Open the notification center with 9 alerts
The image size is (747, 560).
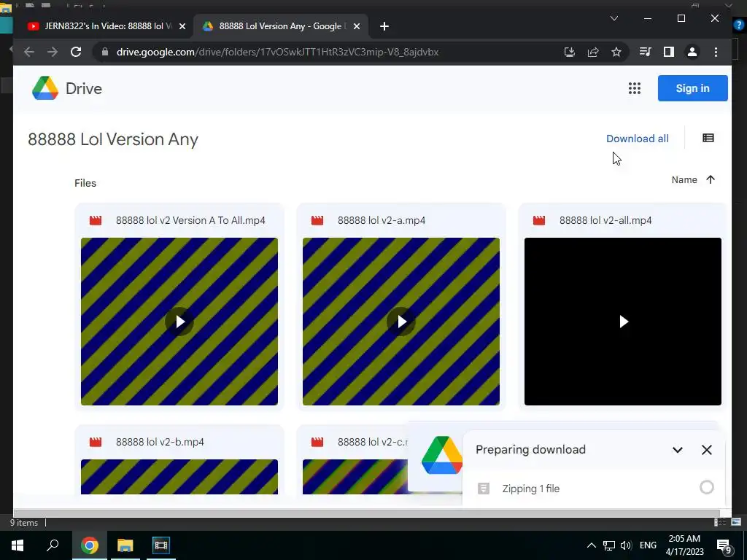click(x=724, y=545)
